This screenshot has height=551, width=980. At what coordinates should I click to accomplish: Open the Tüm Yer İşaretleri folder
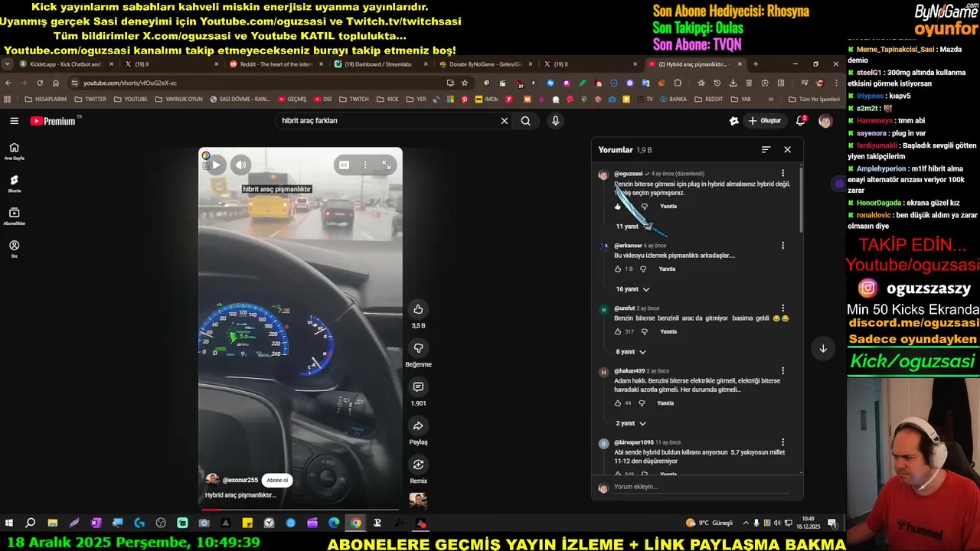point(814,99)
